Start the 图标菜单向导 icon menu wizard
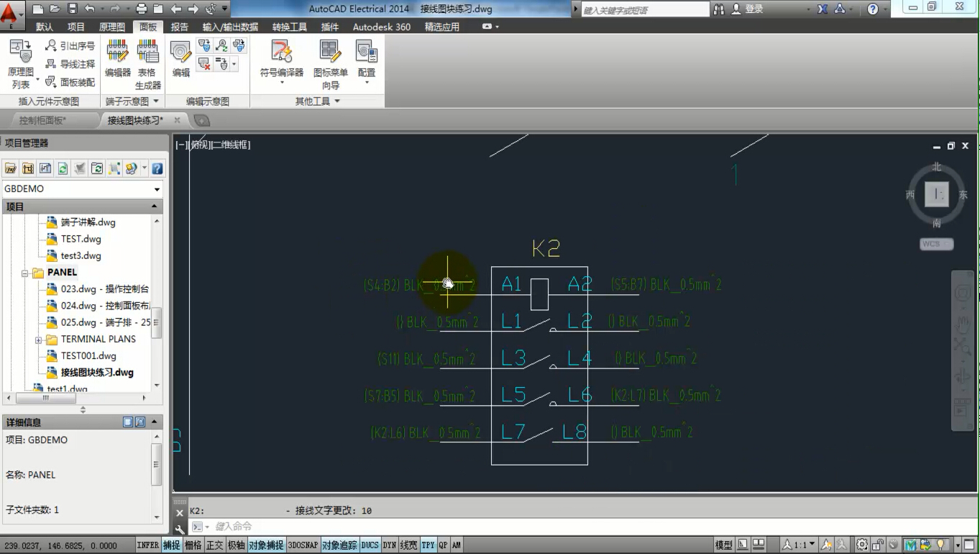This screenshot has width=980, height=554. click(x=330, y=53)
